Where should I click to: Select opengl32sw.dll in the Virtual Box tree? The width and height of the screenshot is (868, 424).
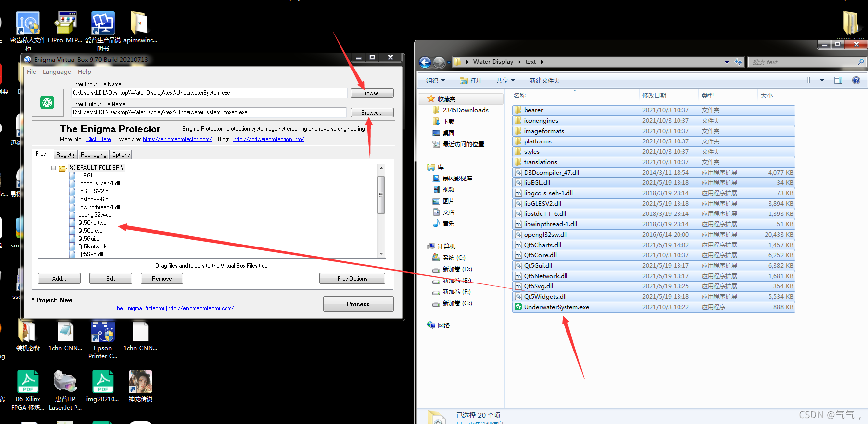point(96,215)
